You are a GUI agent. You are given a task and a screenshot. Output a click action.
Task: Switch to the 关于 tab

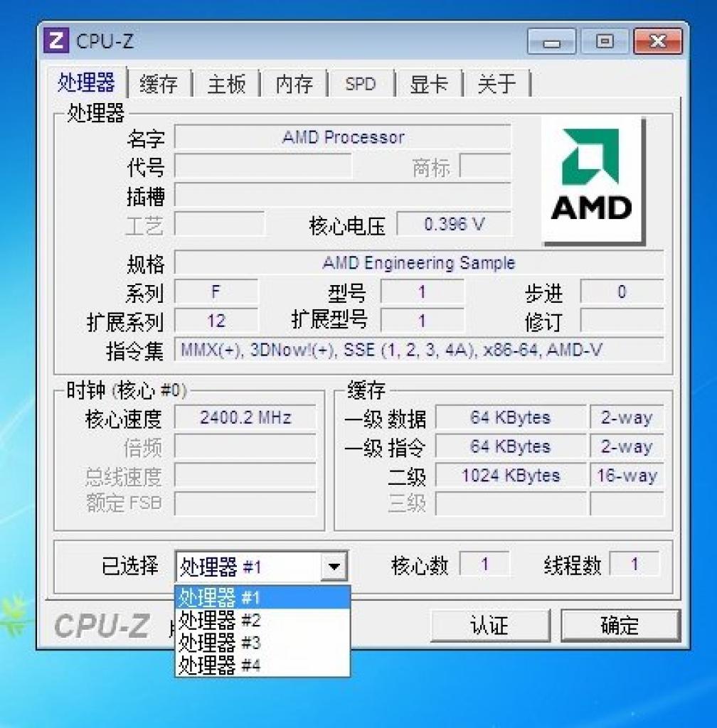[x=496, y=84]
